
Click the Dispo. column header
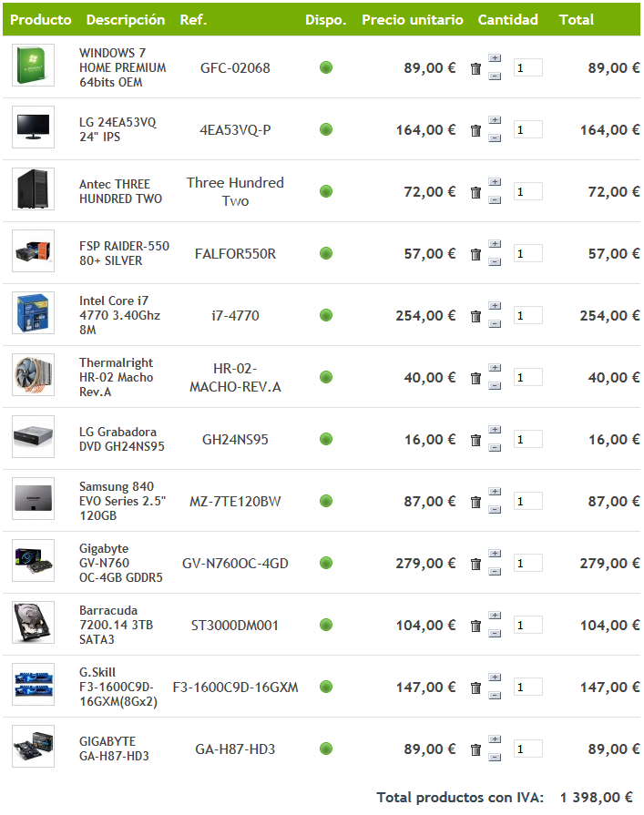[326, 20]
